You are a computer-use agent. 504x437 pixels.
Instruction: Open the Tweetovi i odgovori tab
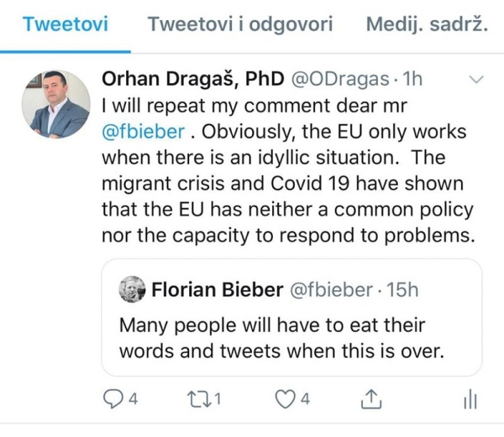point(241,25)
